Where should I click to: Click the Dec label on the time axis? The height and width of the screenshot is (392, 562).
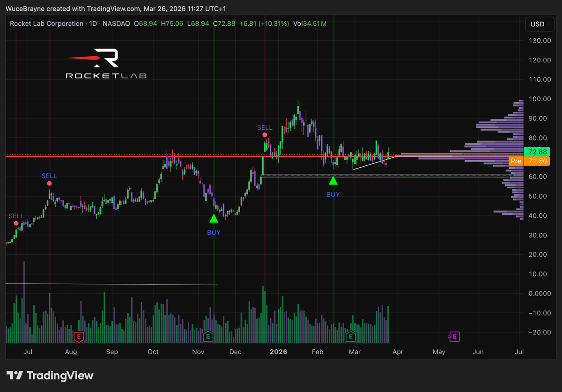(x=236, y=352)
